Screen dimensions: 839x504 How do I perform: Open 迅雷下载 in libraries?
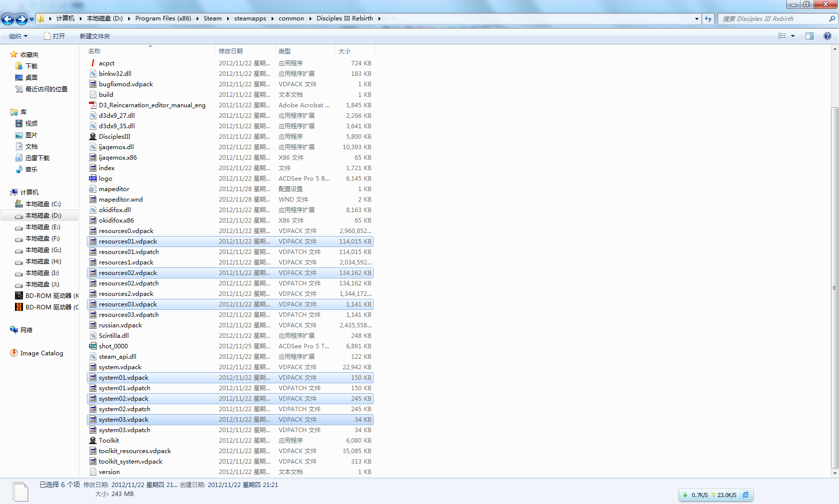(x=32, y=158)
